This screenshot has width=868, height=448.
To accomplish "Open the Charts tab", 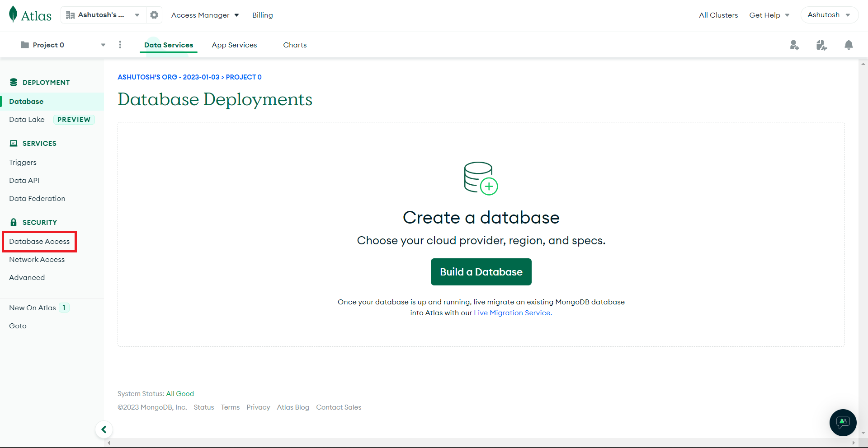I will pyautogui.click(x=295, y=45).
